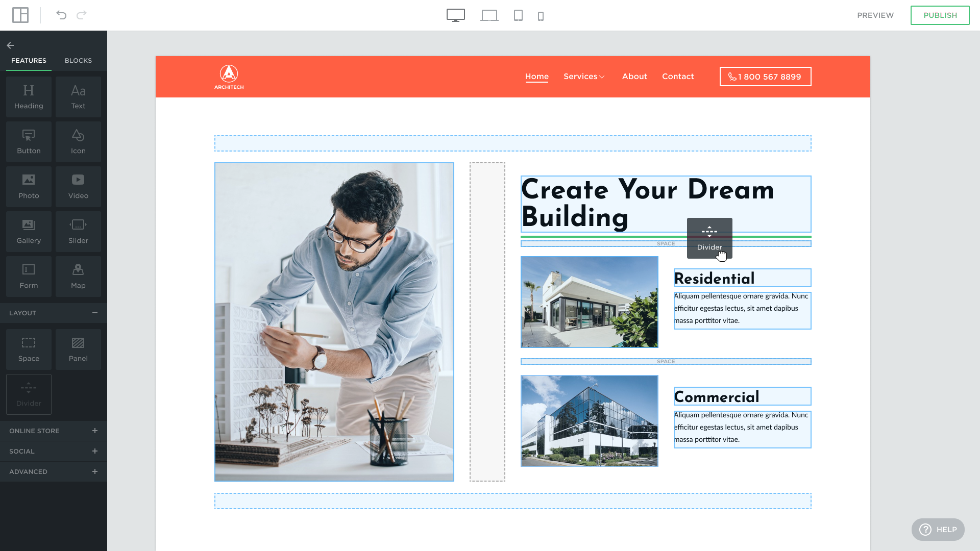Select the commercial glass building photo
The image size is (980, 551).
[x=590, y=421]
